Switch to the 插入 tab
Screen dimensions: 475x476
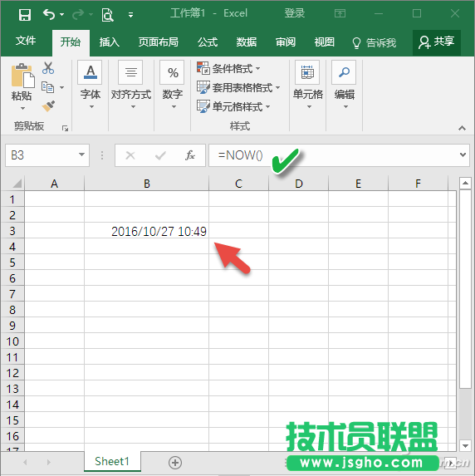click(x=110, y=42)
